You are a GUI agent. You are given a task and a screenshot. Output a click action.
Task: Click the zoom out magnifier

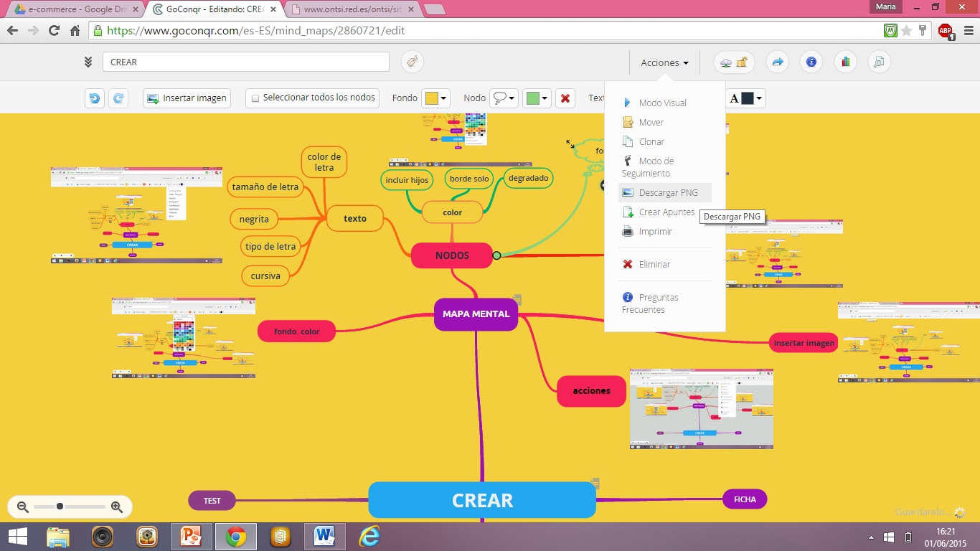[x=23, y=507]
